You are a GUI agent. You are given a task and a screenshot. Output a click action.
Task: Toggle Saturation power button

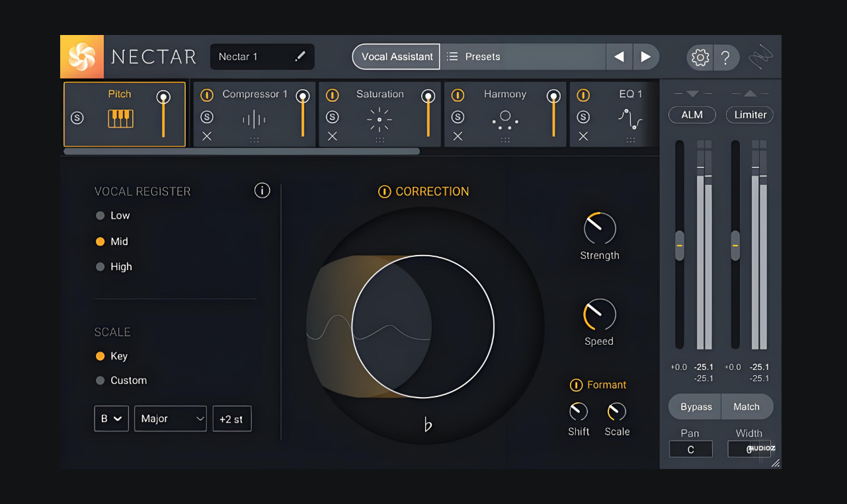[x=333, y=95]
